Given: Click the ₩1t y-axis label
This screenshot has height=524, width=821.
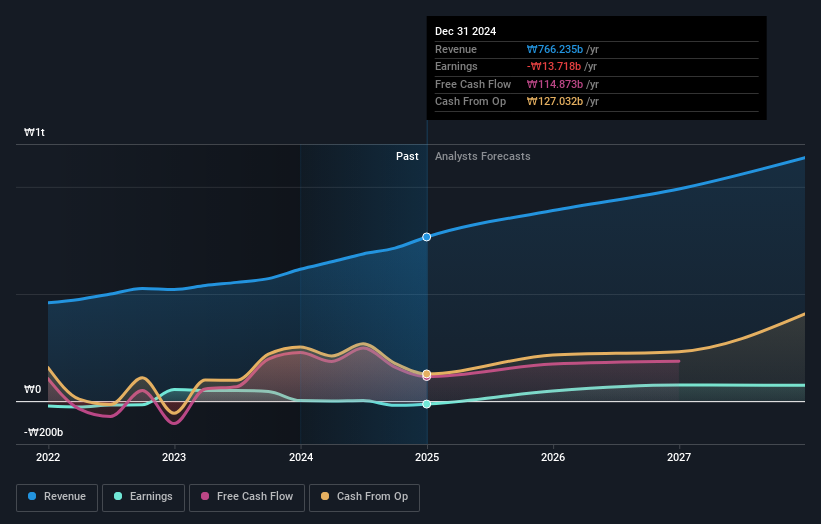Looking at the screenshot, I should (35, 132).
